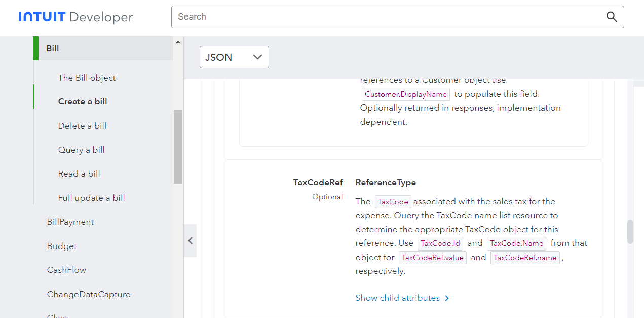
Task: Open Query a bill section
Action: click(x=81, y=150)
